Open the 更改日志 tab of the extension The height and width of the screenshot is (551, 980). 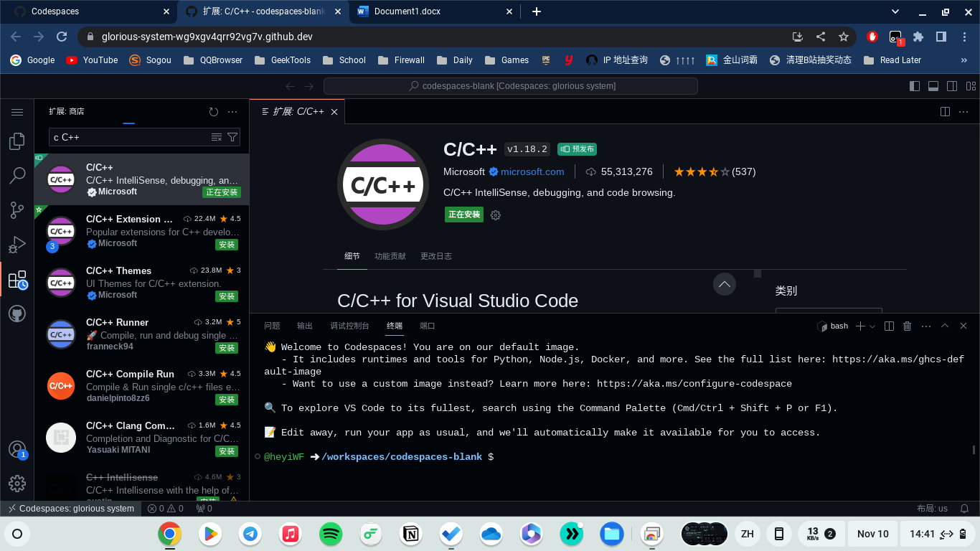point(436,256)
